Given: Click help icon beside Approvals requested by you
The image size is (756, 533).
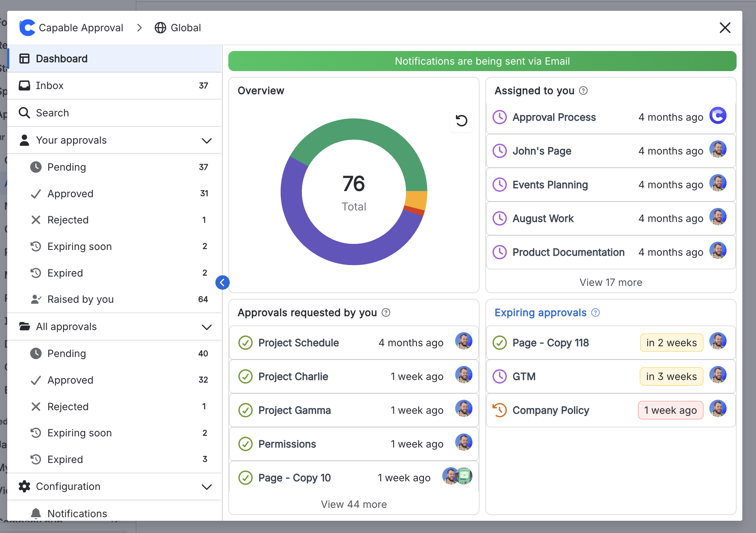Looking at the screenshot, I should (x=386, y=313).
